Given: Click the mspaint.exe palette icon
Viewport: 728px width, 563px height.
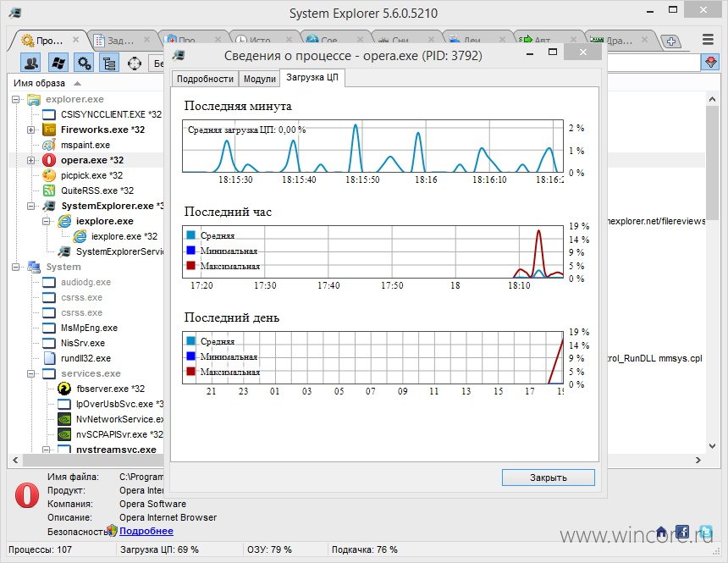Looking at the screenshot, I should pyautogui.click(x=49, y=145).
